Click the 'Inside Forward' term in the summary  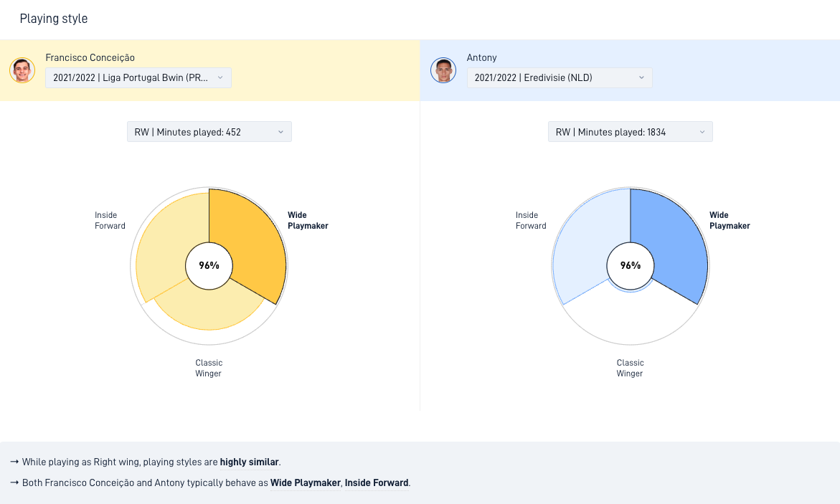click(x=377, y=482)
